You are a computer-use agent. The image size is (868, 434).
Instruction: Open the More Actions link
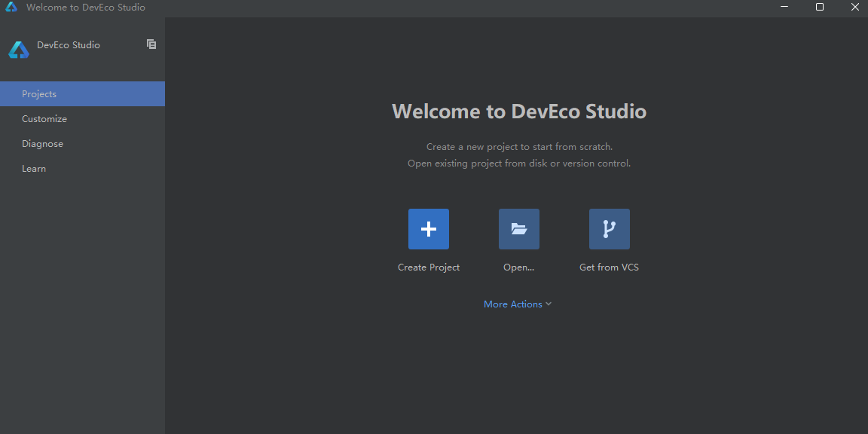(x=513, y=304)
